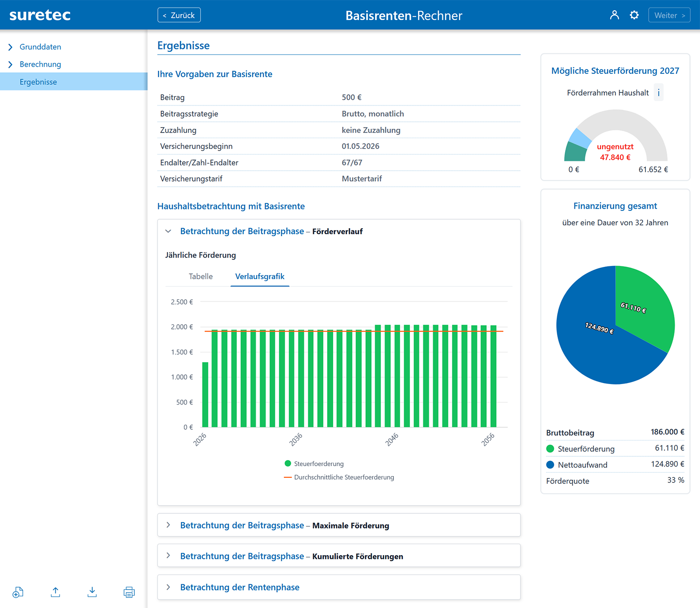Viewport: 700px width, 608px height.
Task: Toggle Steuerfoerderung series in chart legend
Action: (314, 464)
